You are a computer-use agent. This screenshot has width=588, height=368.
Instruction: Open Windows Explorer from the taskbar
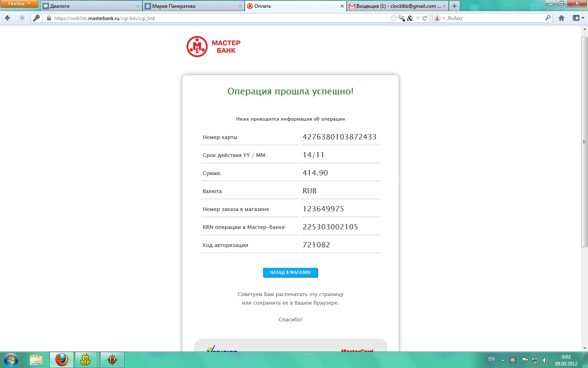[36, 360]
